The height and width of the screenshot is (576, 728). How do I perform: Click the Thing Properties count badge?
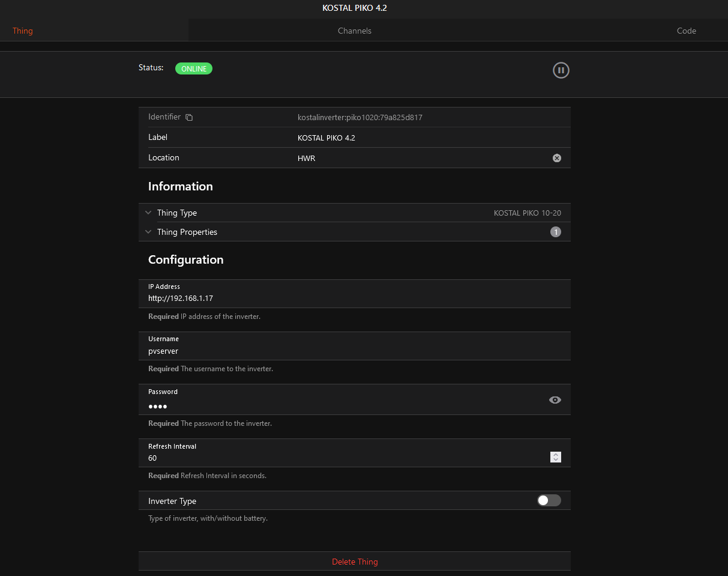555,232
